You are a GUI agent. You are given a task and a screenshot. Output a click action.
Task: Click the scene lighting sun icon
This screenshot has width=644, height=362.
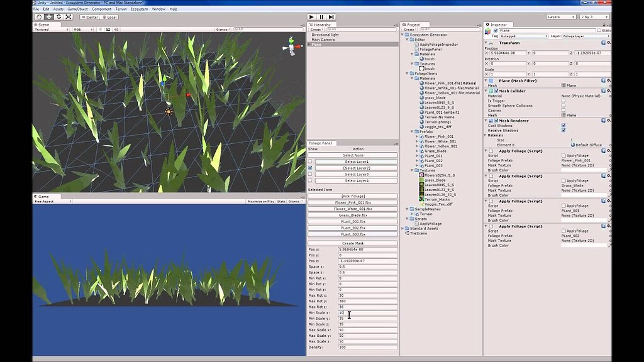[100, 28]
